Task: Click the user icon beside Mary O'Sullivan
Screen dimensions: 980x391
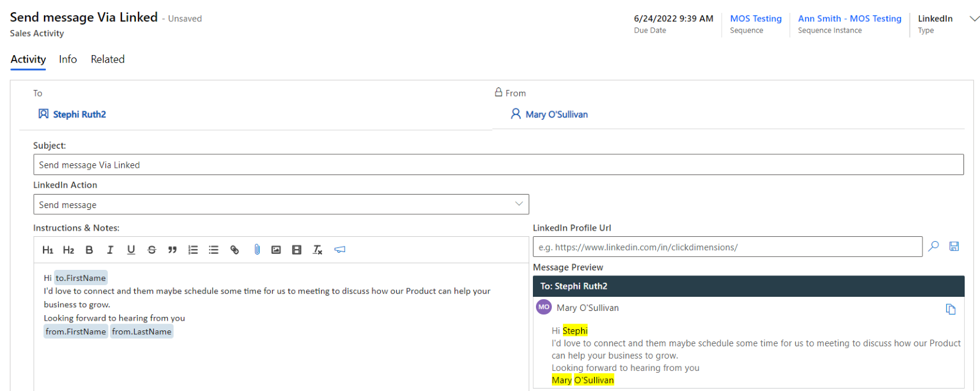Action: pyautogui.click(x=516, y=114)
